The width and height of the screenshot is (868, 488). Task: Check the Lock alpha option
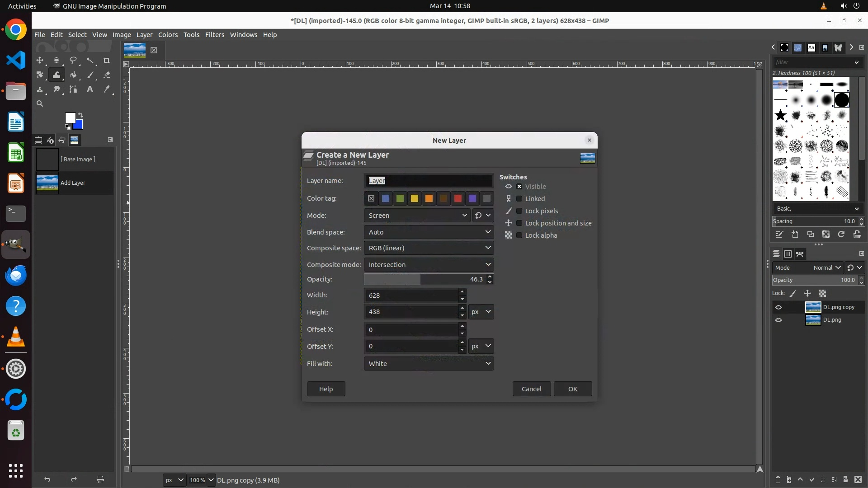pos(519,235)
